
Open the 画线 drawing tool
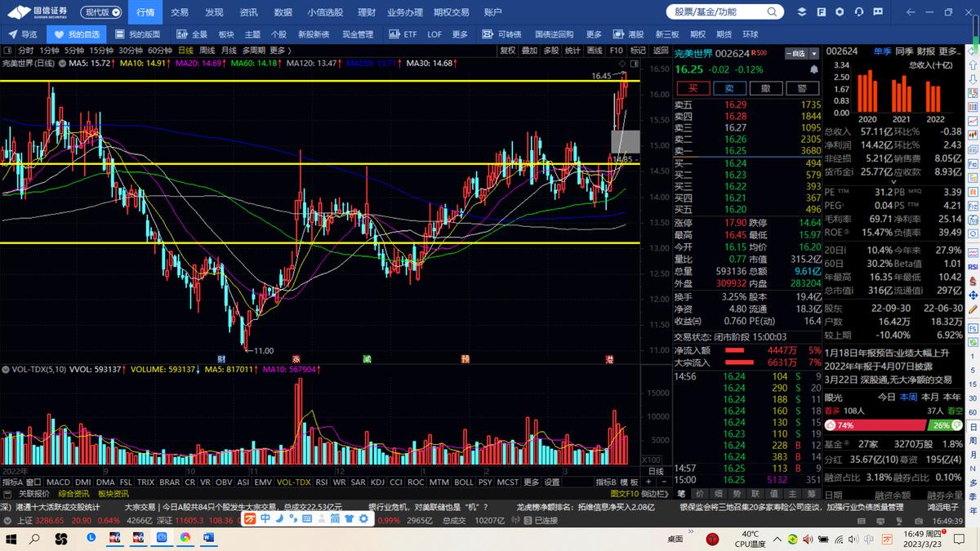[x=595, y=51]
